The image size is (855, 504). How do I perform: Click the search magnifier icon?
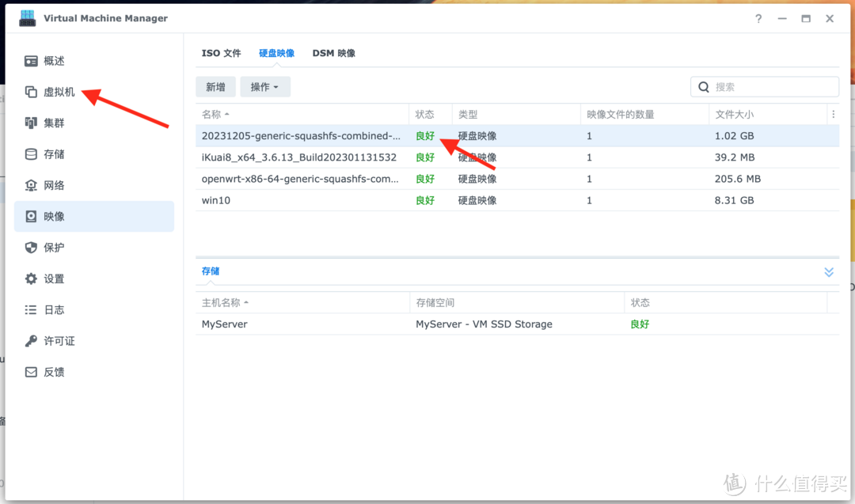tap(703, 86)
